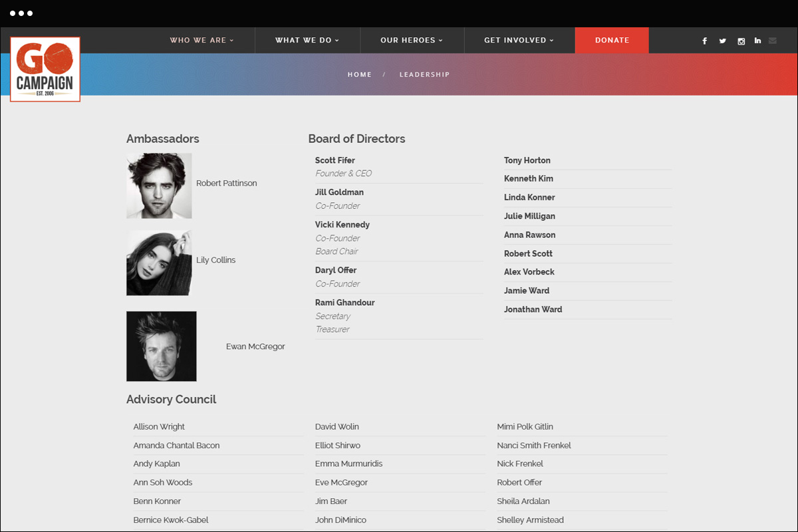Click Allison Wright in Advisory Council
The height and width of the screenshot is (532, 798).
[159, 427]
